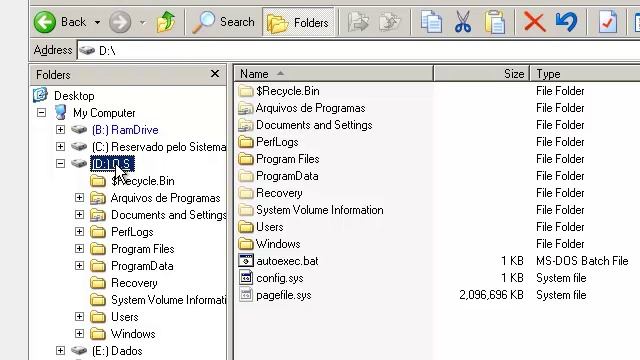Select $Recycle.Bin in the folder tree
Image resolution: width=640 pixels, height=360 pixels.
coord(142,181)
